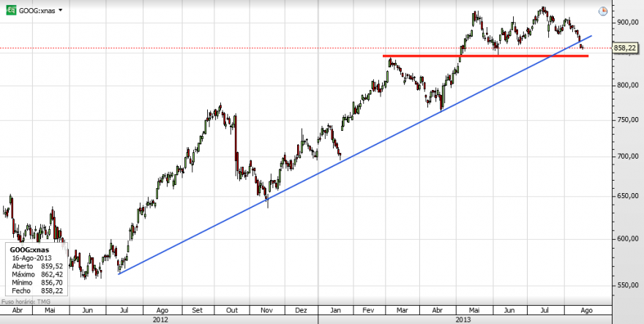The image size is (644, 324).
Task: Open the clock icon in the chart corner
Action: click(x=602, y=12)
